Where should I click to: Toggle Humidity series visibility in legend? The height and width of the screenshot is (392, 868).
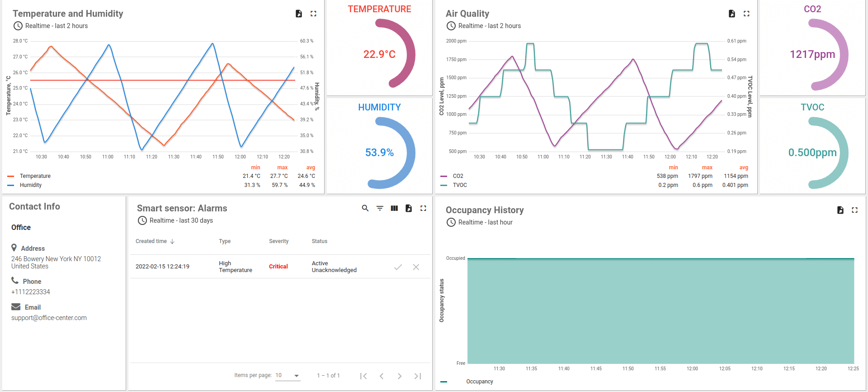[30, 185]
